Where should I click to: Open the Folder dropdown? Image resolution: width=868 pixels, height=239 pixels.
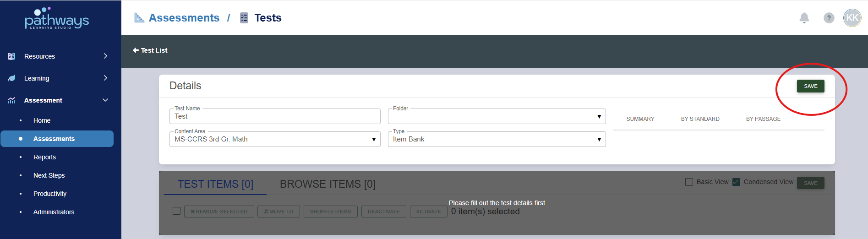497,116
